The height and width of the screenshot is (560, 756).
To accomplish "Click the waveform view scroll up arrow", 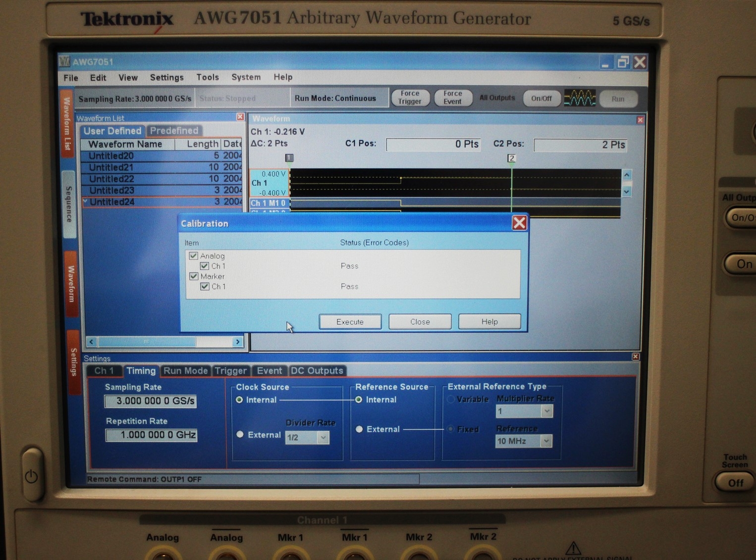I will click(x=627, y=175).
